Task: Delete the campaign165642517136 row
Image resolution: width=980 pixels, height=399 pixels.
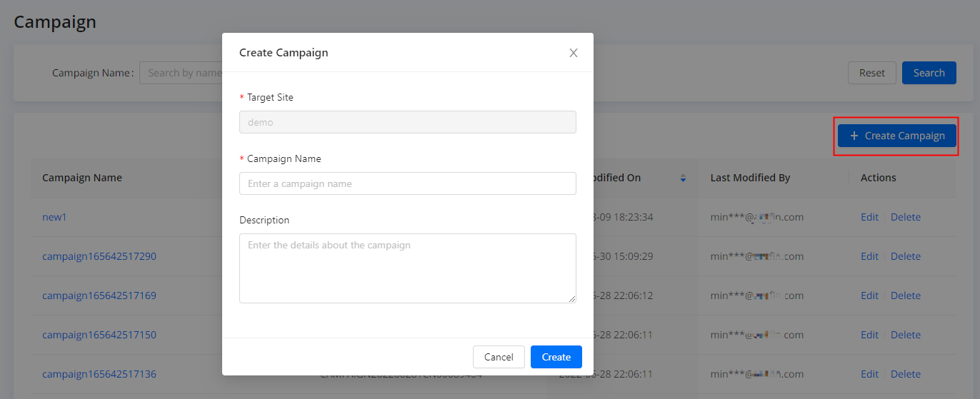Action: click(905, 374)
